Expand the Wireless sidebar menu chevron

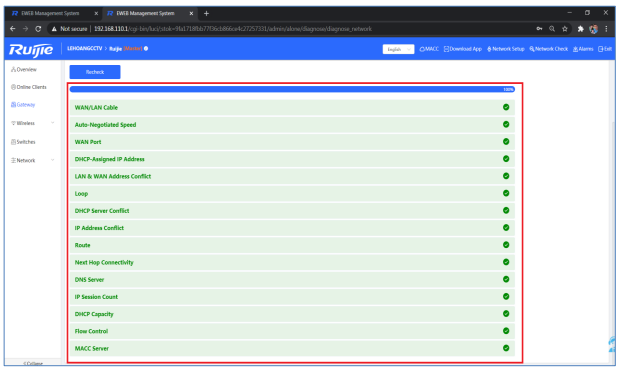tap(52, 123)
